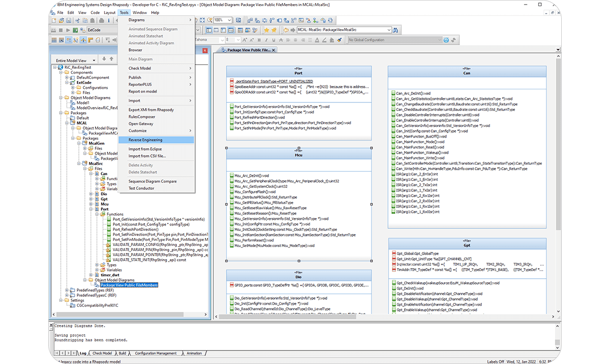This screenshot has width=610, height=364.
Task: Switch to the Check Model output tab
Action: click(x=102, y=353)
